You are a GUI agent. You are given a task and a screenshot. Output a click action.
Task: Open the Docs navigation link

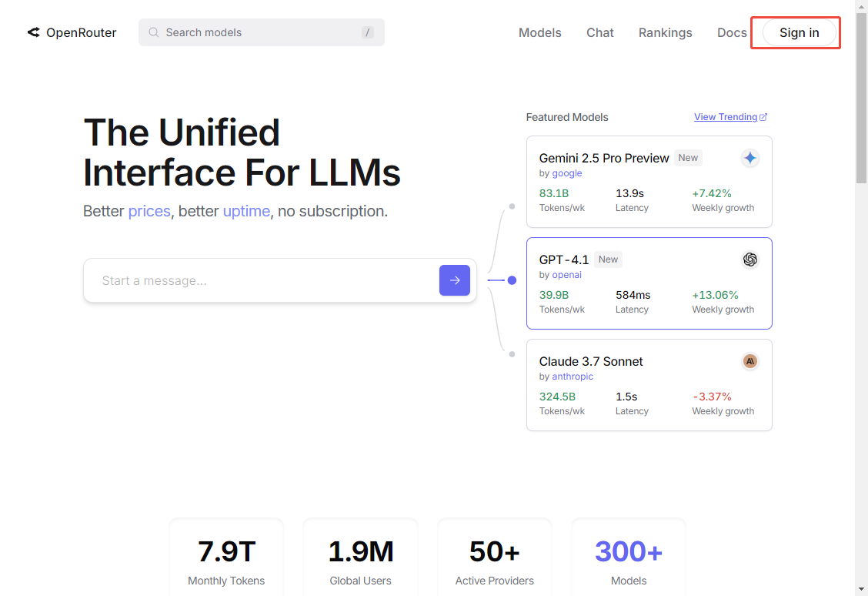[x=732, y=32]
